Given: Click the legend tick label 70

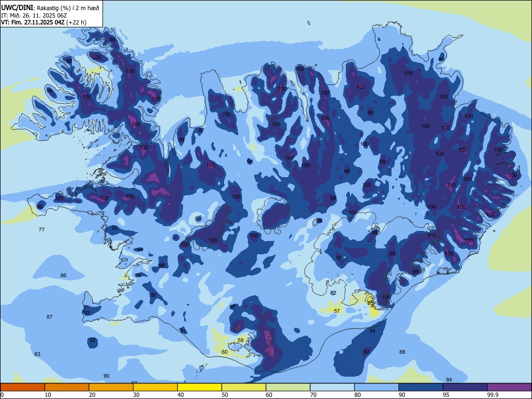Looking at the screenshot, I should [x=313, y=395].
